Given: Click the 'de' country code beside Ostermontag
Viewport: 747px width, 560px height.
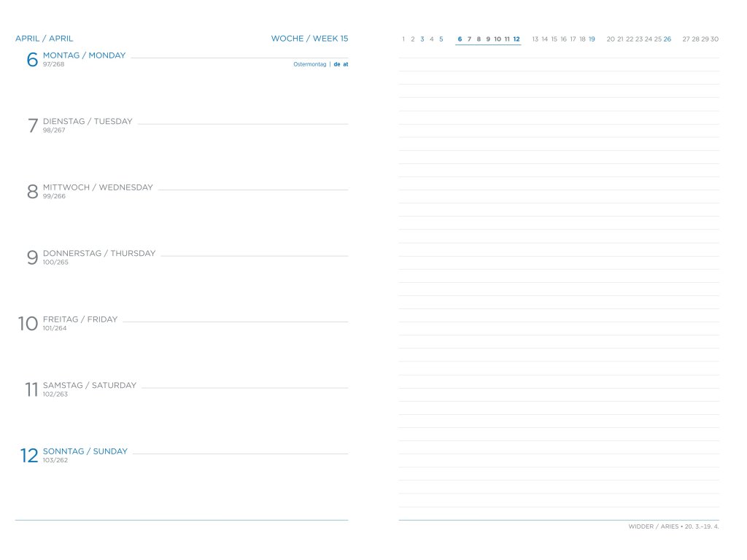Looking at the screenshot, I should point(337,64).
